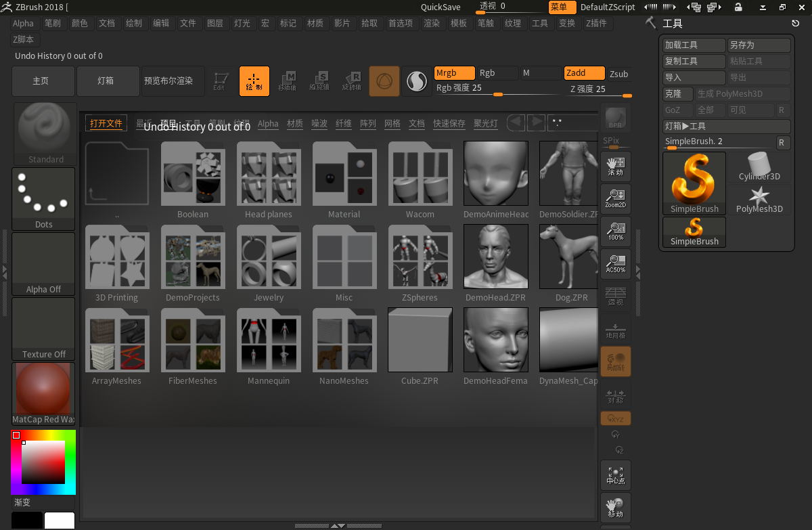Open the MatCap Red Wax material picker
This screenshot has width=812, height=530.
pos(43,393)
